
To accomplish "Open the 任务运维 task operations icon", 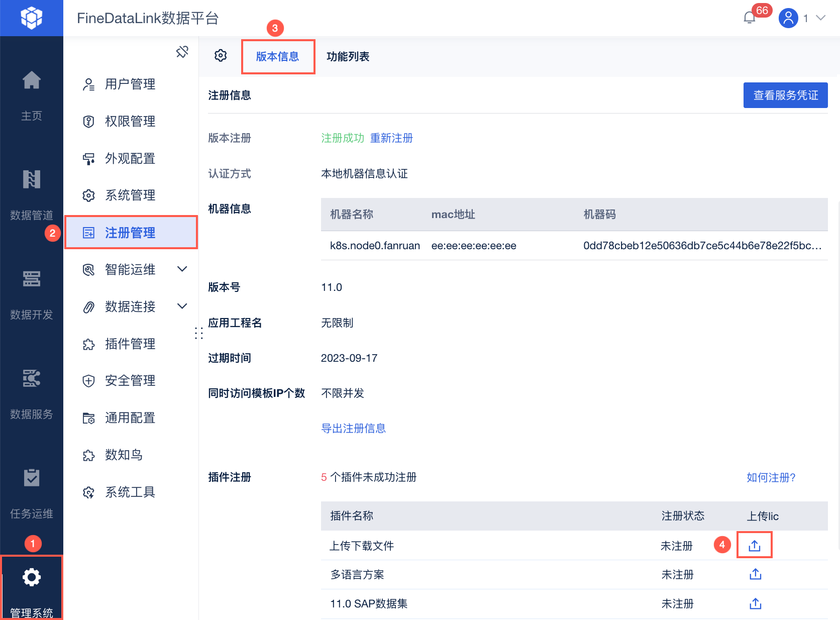I will [31, 478].
